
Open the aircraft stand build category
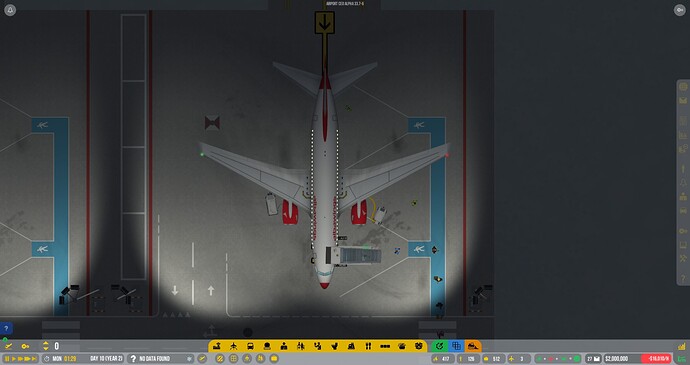[233, 347]
